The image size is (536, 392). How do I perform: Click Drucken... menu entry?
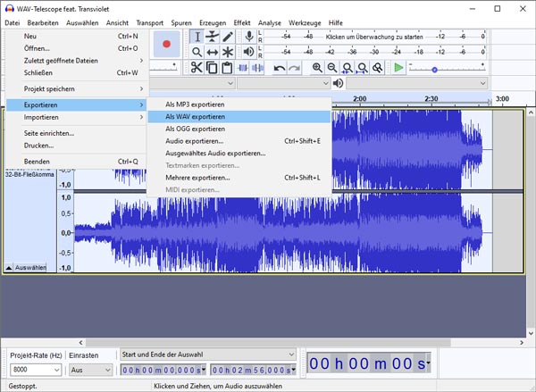76,146
